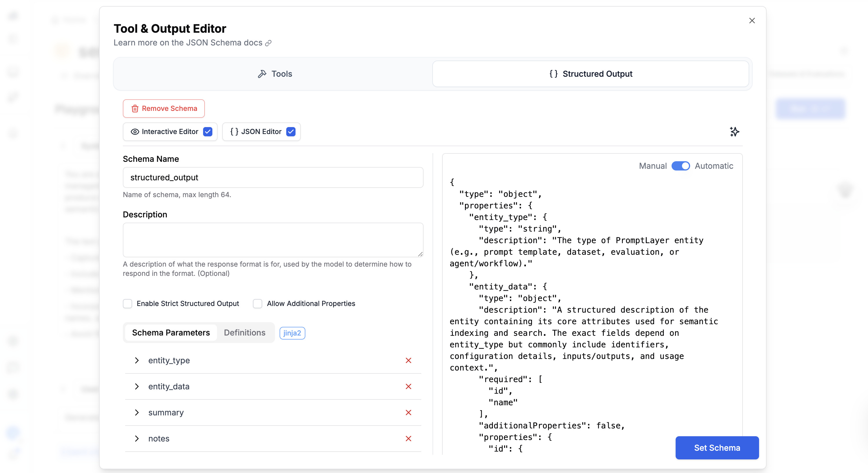
Task: Click the "required": [ line in JSON
Action: (x=510, y=379)
